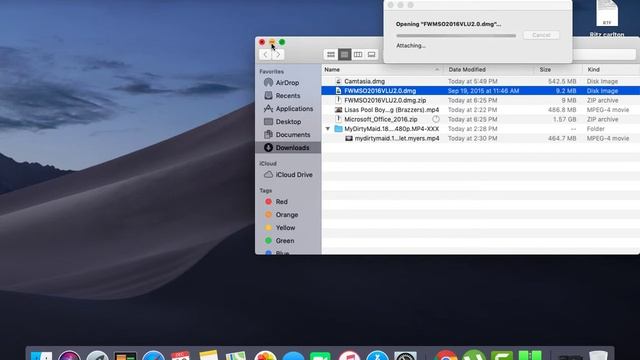Collapse the expanded folder disclosure triangle
The image size is (640, 360).
pos(327,129)
